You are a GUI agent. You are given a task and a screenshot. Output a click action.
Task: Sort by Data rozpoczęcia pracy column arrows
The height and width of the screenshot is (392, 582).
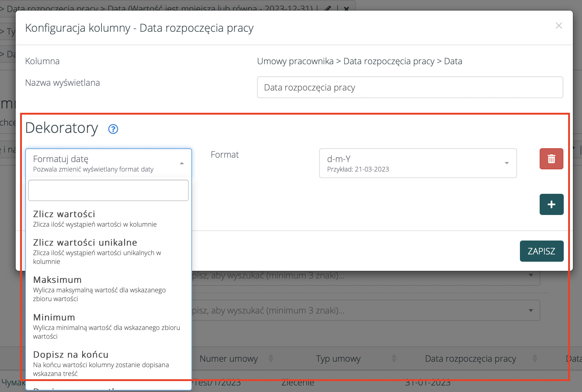[x=535, y=358]
